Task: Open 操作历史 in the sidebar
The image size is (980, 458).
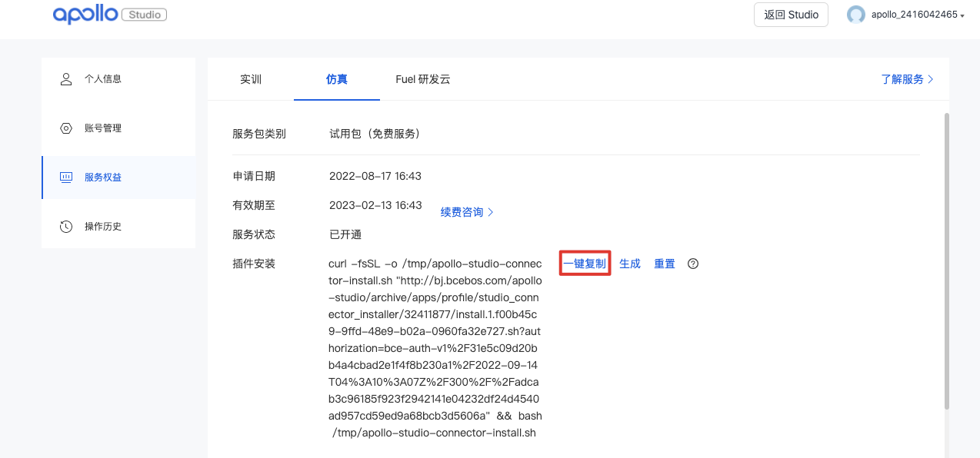Action: click(x=118, y=227)
